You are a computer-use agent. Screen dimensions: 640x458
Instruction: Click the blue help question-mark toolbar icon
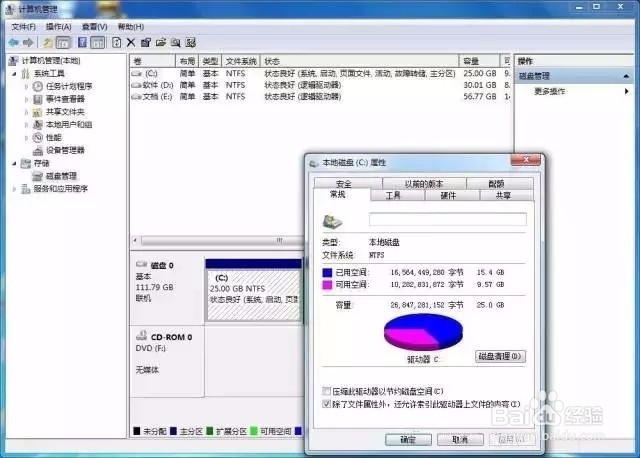(x=82, y=42)
